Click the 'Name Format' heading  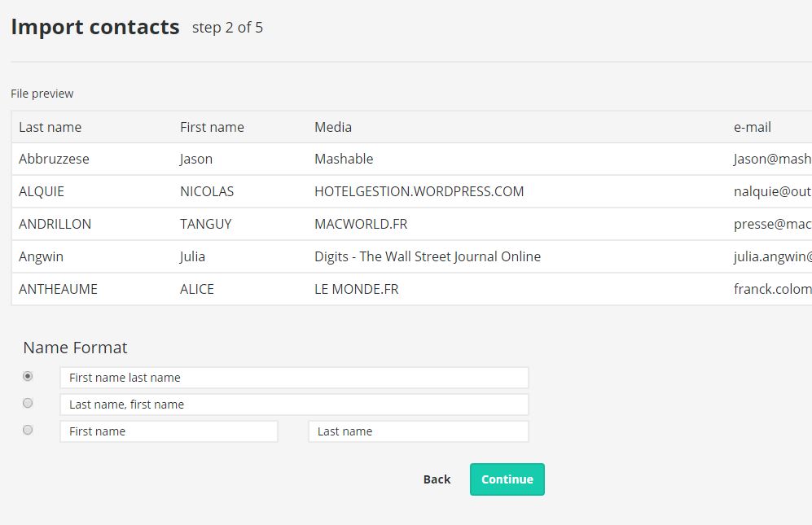tap(75, 348)
